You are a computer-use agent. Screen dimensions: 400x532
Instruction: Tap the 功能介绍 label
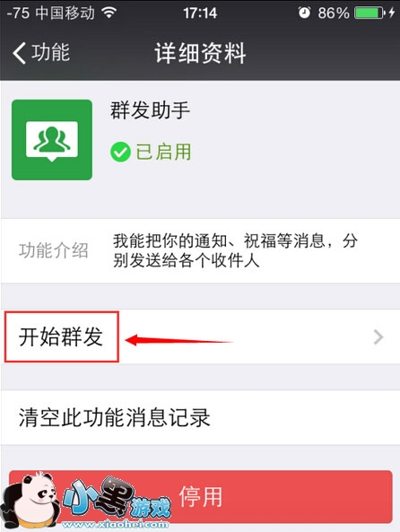(54, 250)
